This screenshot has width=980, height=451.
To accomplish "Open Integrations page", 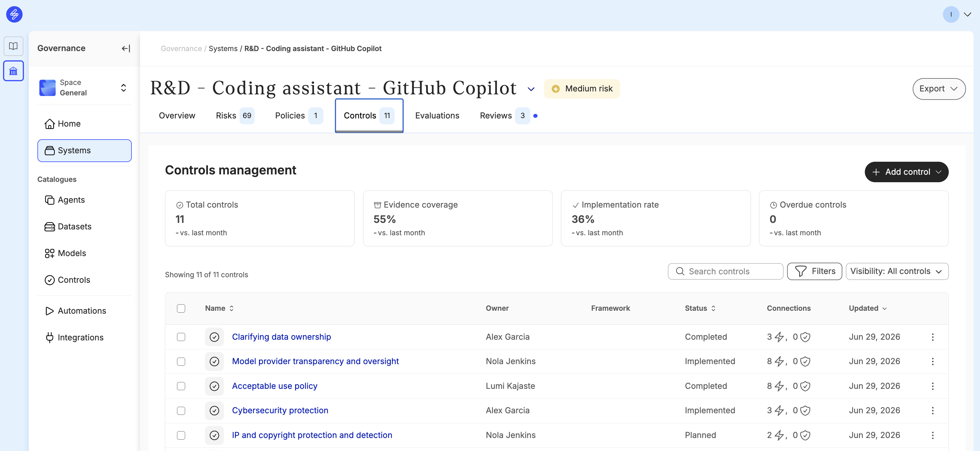I will pyautogui.click(x=85, y=337).
